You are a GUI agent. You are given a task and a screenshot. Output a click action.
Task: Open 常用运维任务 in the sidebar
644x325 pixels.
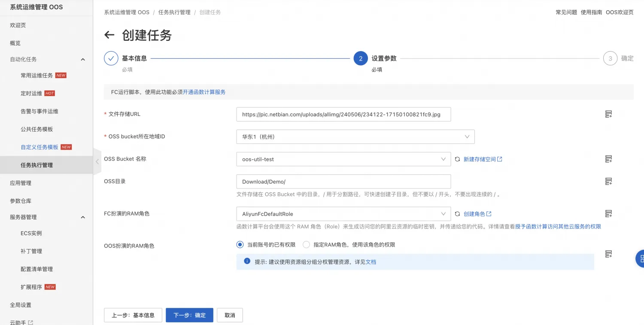tap(37, 76)
